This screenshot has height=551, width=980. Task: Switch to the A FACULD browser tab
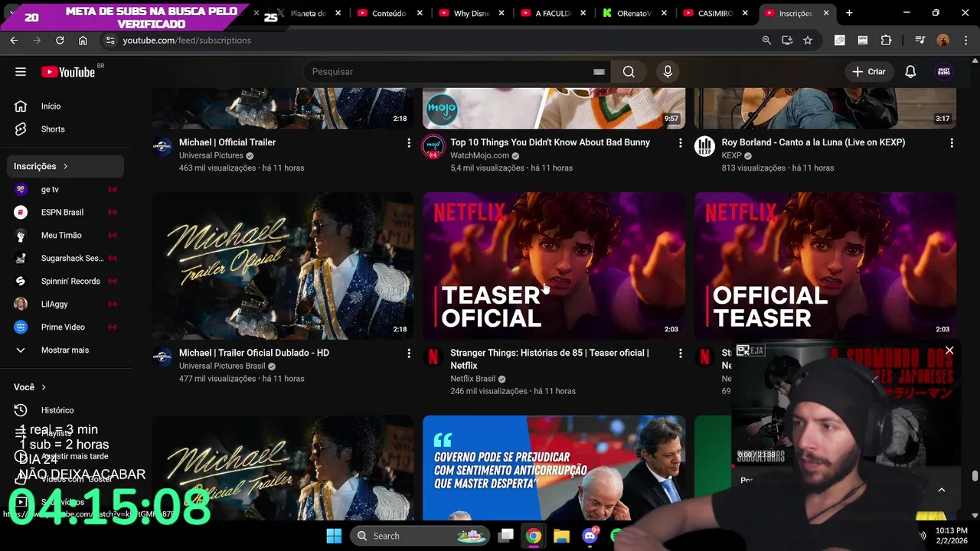tap(552, 13)
